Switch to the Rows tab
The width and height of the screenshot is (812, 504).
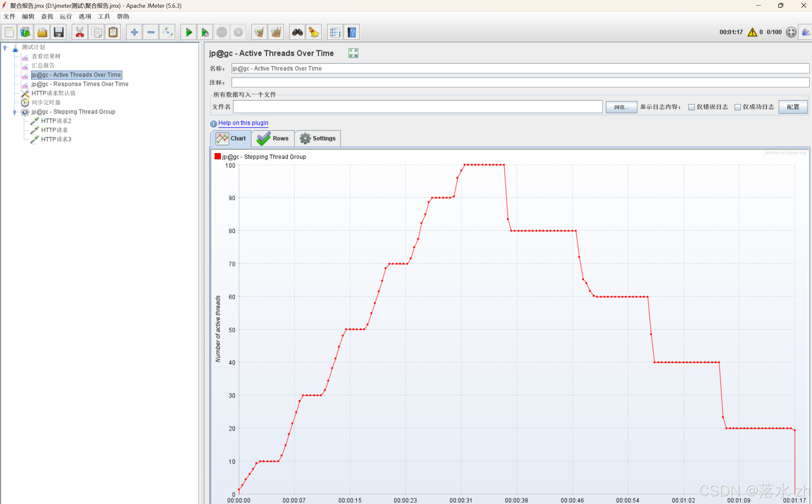tap(273, 137)
